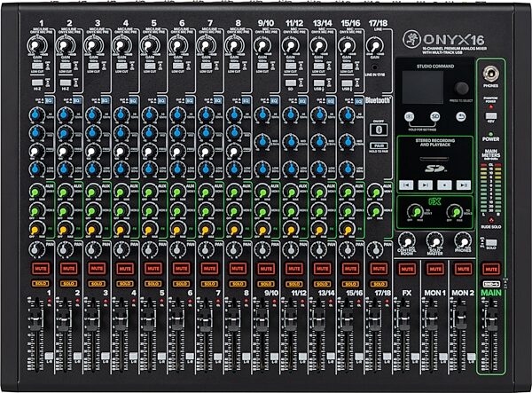Solo stereo channel 13/14
The height and width of the screenshot is (393, 532).
tap(322, 283)
